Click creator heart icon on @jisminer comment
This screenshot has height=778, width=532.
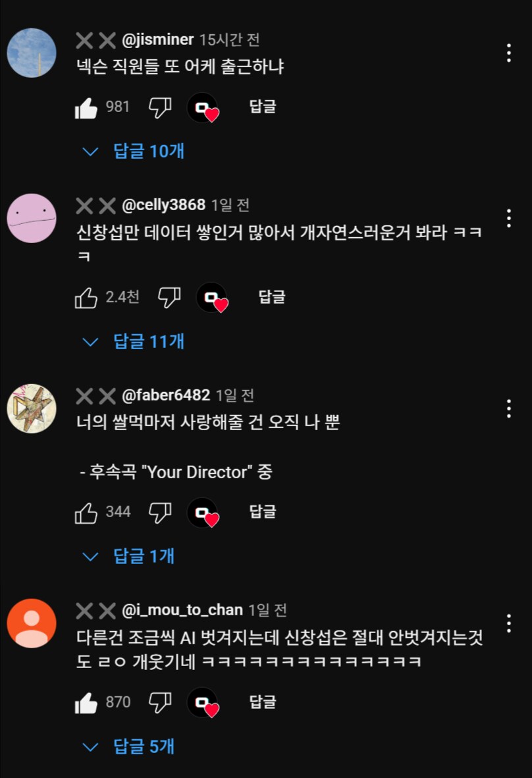203,107
